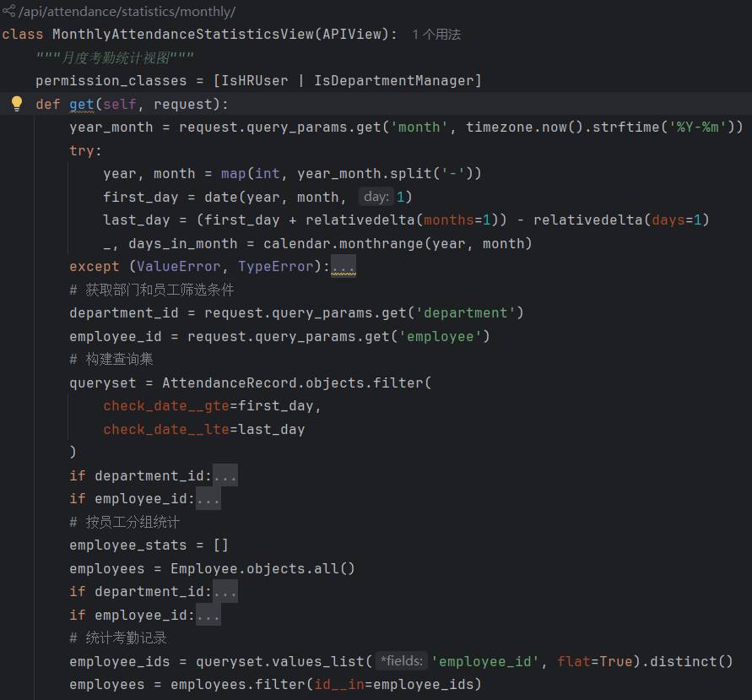
Task: Expand folded "if department_id" below Employee.objects.all()
Action: point(225,592)
